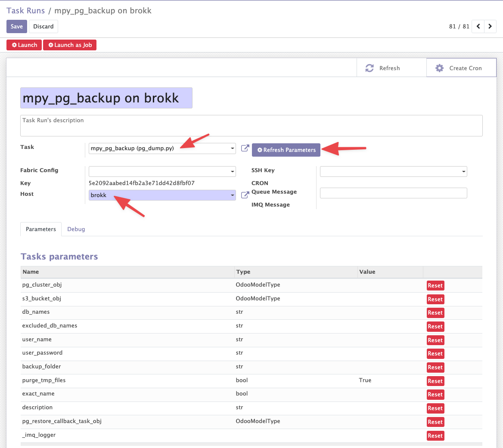Open external link icon next to Task field

pos(245,148)
